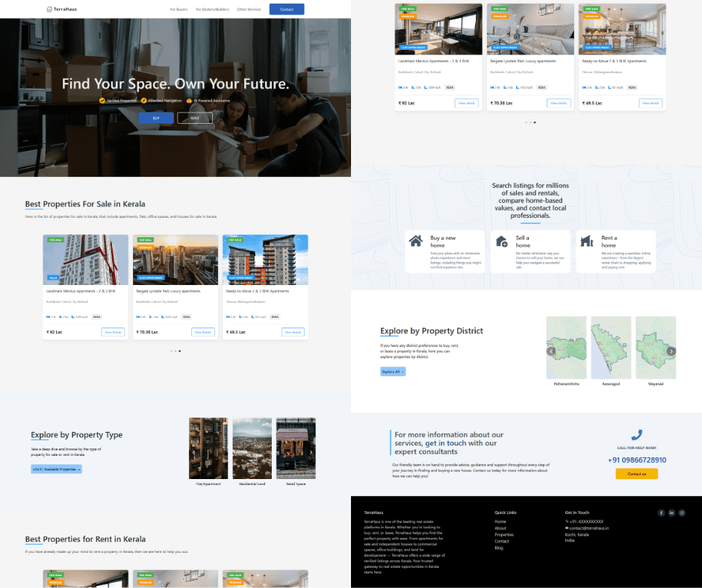Screen dimensions: 702x588
Task: Select the Buy a new home card
Action: click(x=444, y=251)
